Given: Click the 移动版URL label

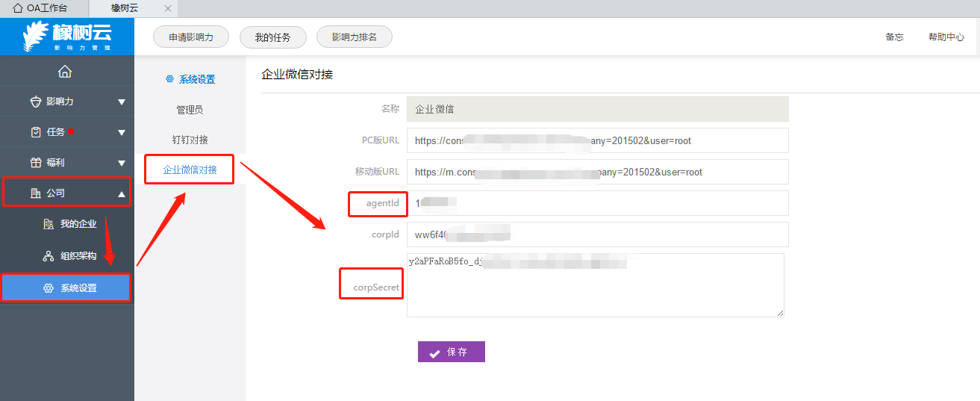Looking at the screenshot, I should [x=377, y=172].
